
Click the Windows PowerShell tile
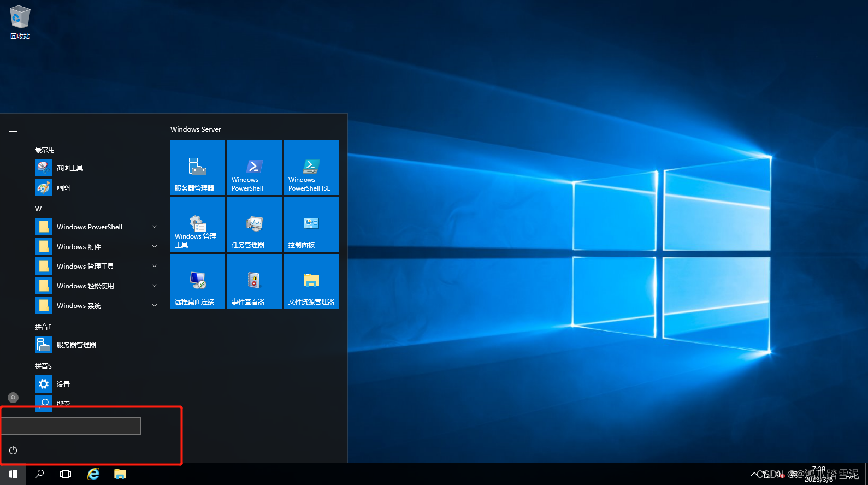click(x=255, y=168)
